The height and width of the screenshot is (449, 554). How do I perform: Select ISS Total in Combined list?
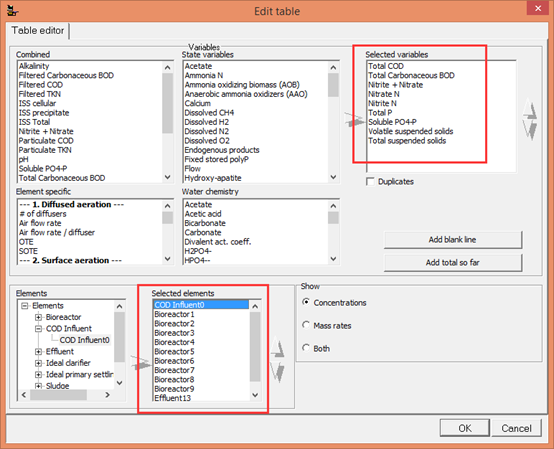(34, 122)
